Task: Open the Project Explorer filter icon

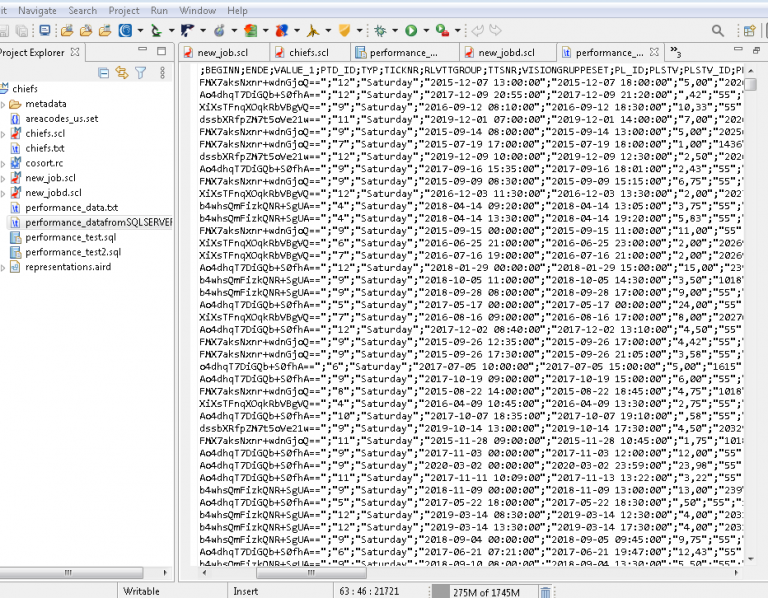Action: (140, 72)
